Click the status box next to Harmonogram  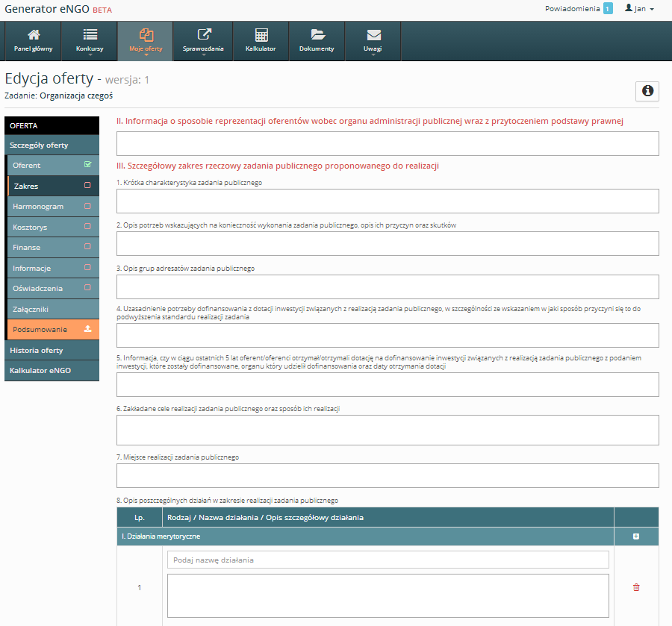tap(87, 206)
